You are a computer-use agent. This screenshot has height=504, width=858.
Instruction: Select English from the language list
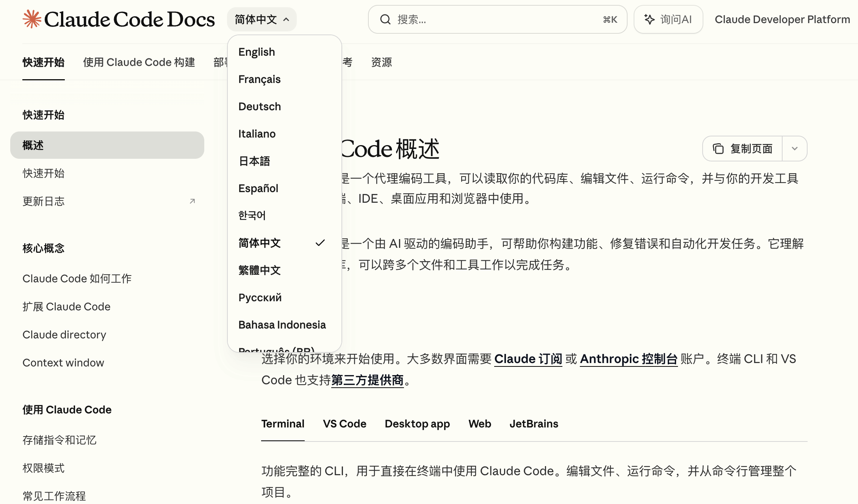click(257, 52)
